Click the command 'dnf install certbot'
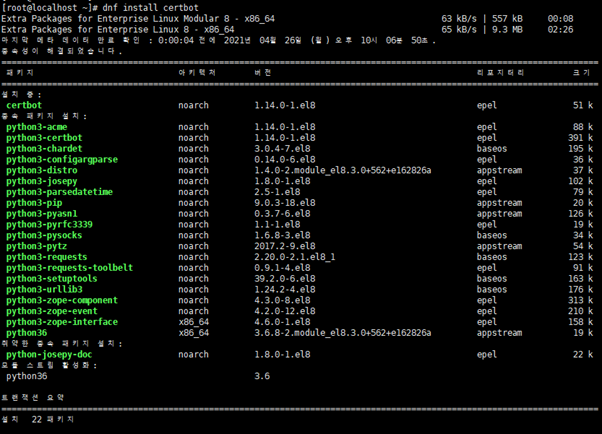The image size is (602, 434). [150, 7]
